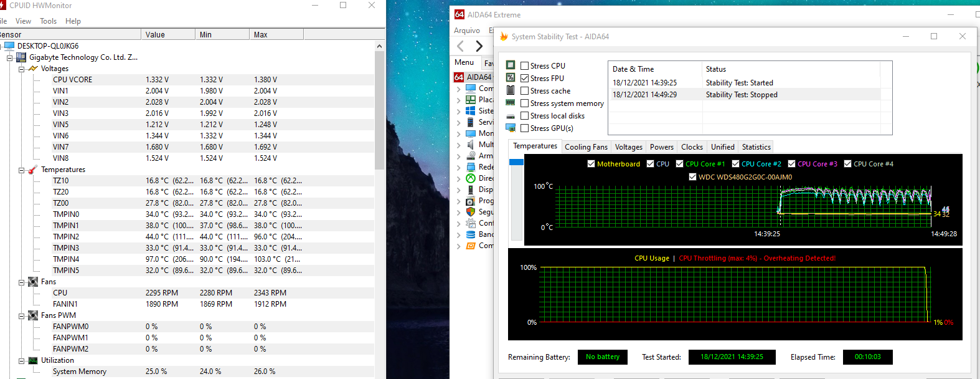Click the Windows logo icon in the AIDA64 tree

tap(471, 111)
